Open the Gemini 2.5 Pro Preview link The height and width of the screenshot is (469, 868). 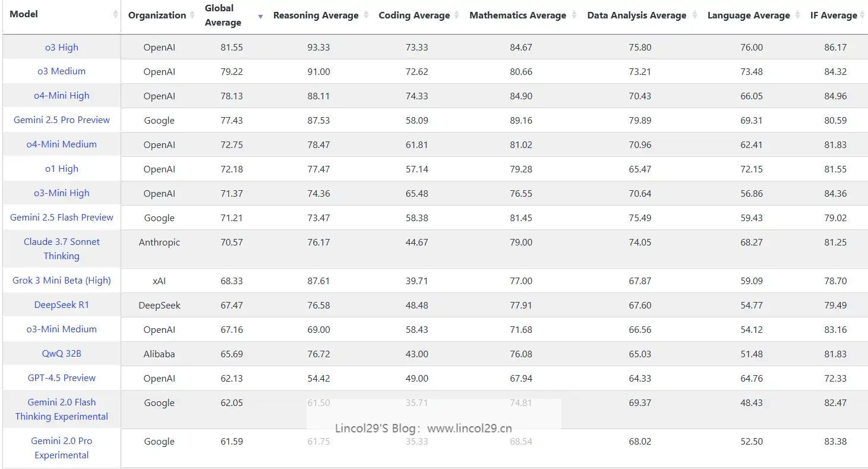[62, 120]
